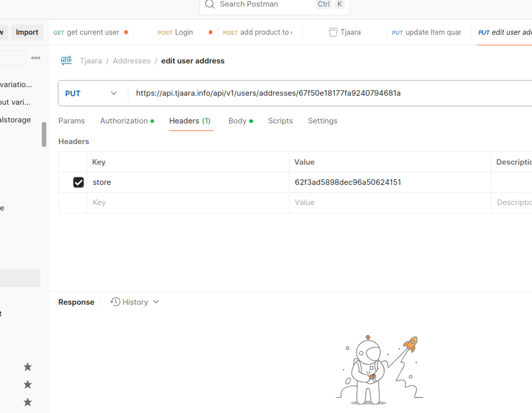Click the Import button

[x=27, y=32]
